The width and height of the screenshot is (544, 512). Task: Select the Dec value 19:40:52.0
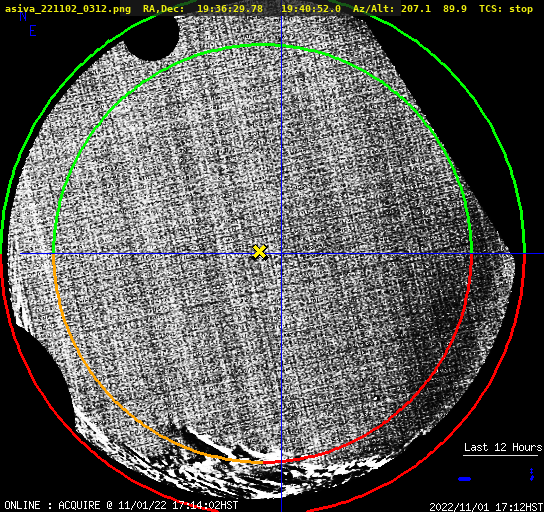point(311,9)
